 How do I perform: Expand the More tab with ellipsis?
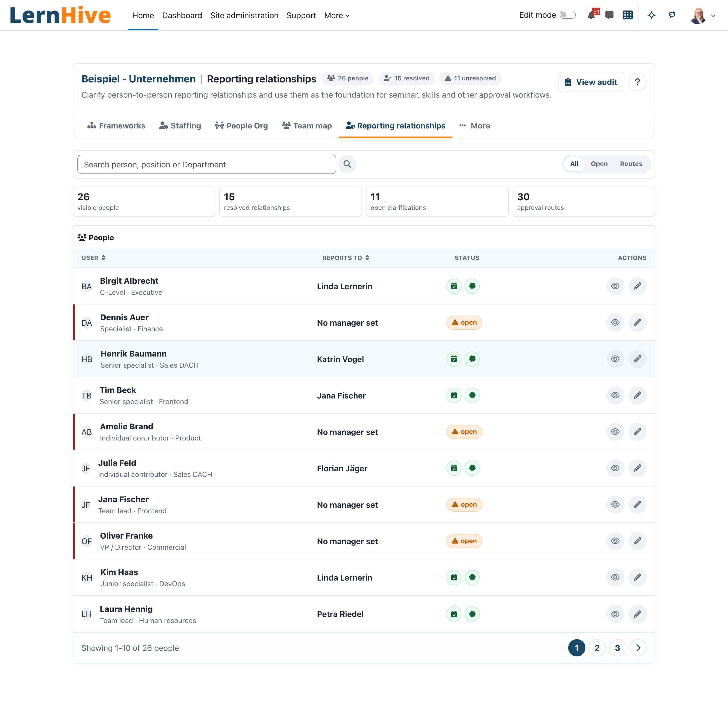click(474, 126)
